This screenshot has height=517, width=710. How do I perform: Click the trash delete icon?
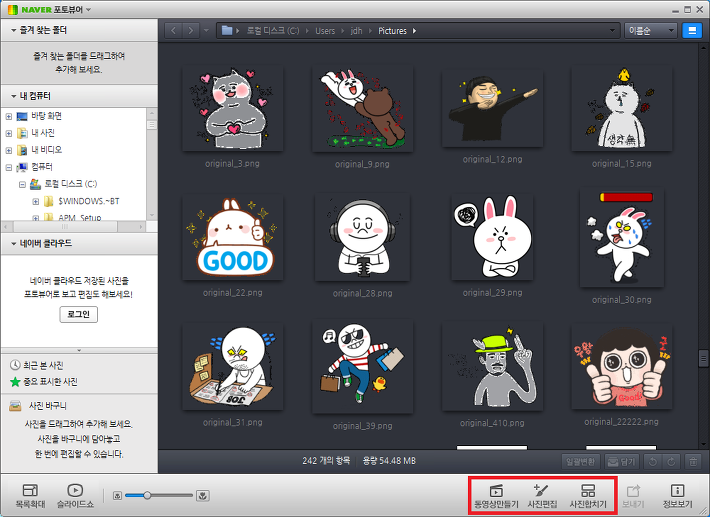tap(693, 462)
